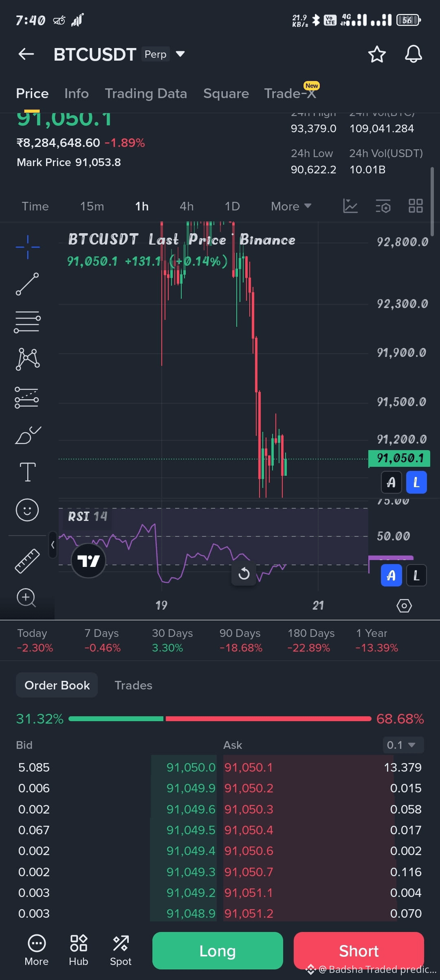The height and width of the screenshot is (980, 440).
Task: Open the Trade-X tab
Action: [290, 94]
